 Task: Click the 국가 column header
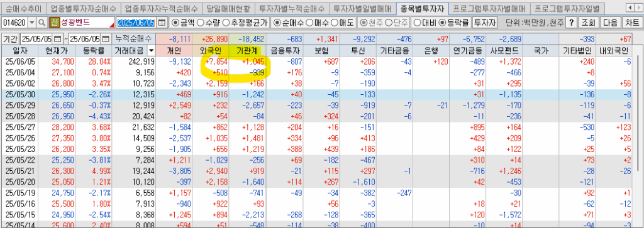coord(540,51)
